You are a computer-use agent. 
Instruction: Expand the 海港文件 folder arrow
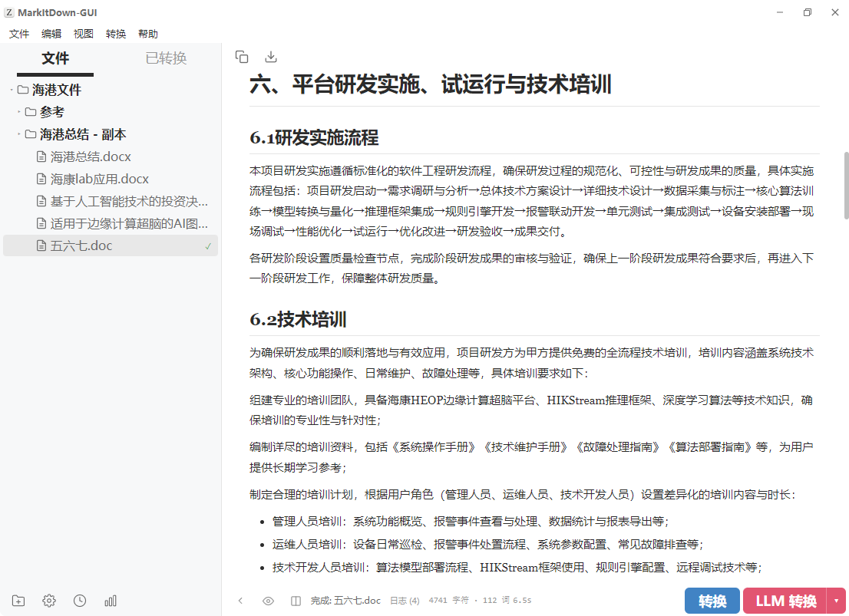12,90
